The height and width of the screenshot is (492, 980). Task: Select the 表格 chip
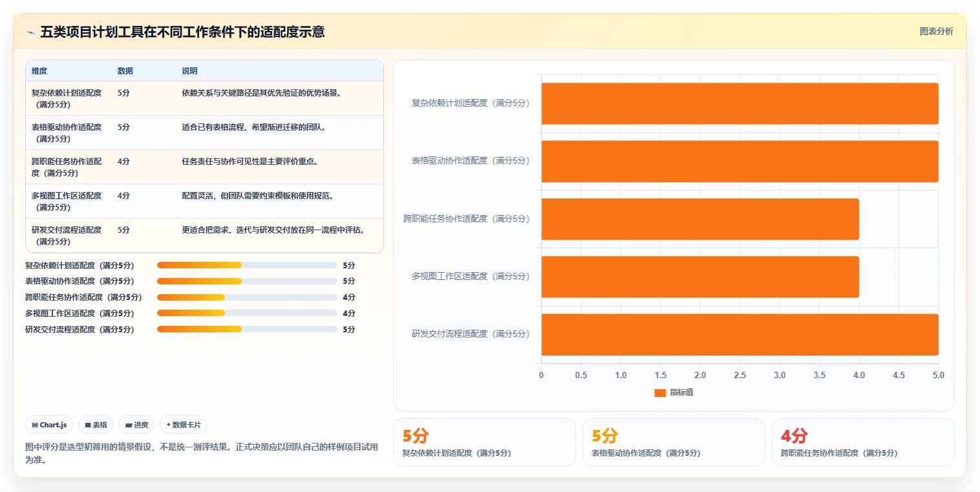(96, 425)
